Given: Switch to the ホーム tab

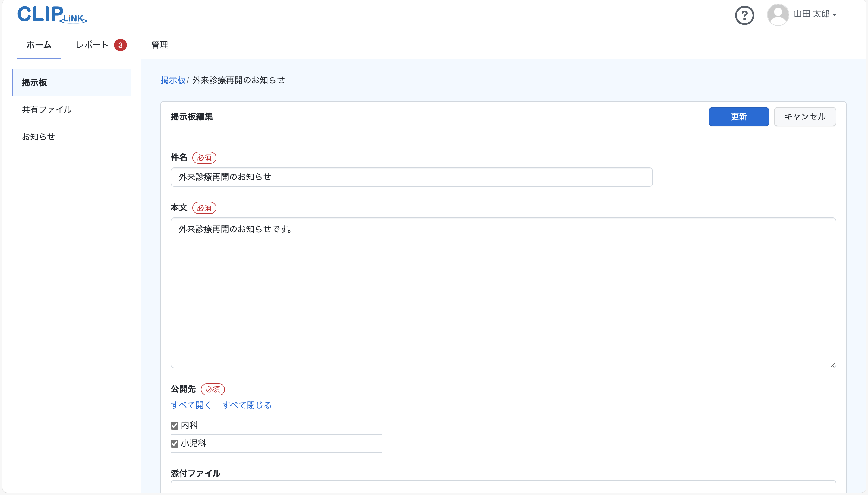Looking at the screenshot, I should click(39, 45).
